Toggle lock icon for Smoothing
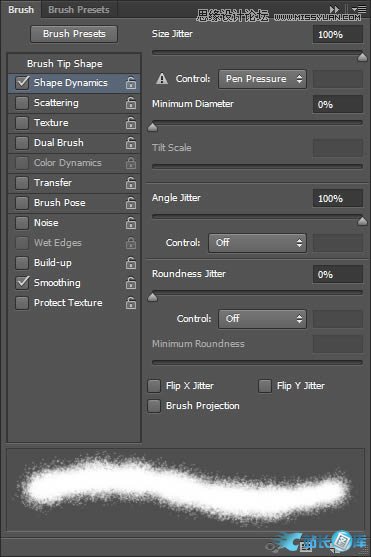This screenshot has height=557, width=371. coord(131,283)
